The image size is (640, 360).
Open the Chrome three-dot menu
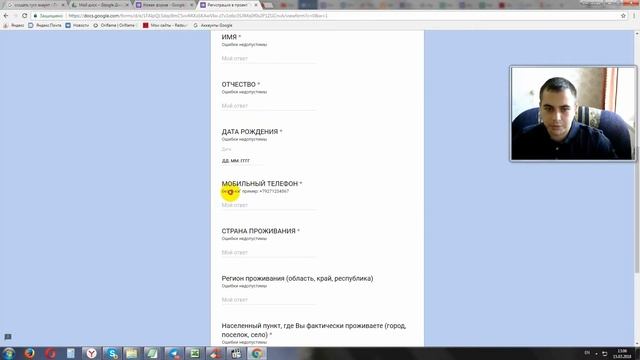click(x=634, y=16)
